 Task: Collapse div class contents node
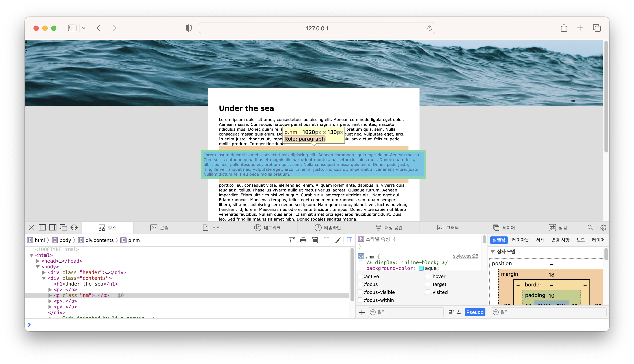(44, 278)
